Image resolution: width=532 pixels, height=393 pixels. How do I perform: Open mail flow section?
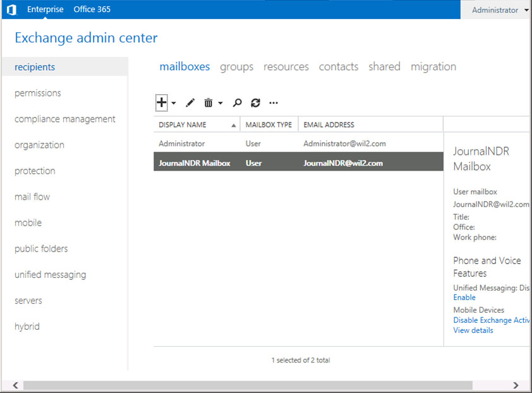pos(32,197)
